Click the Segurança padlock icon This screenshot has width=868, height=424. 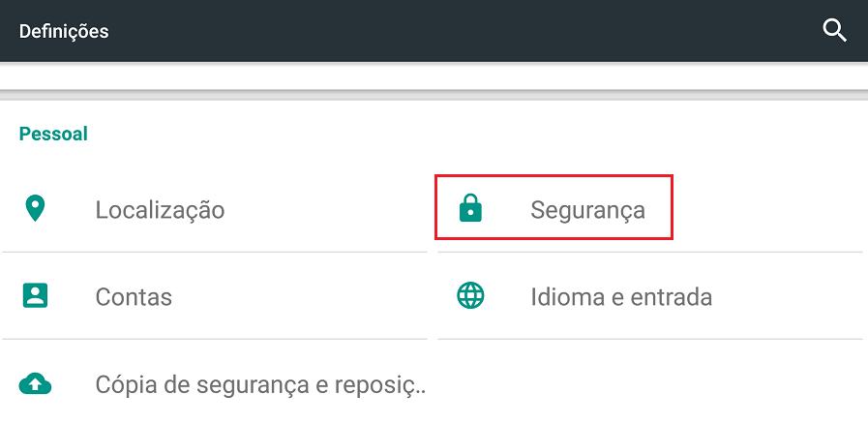coord(470,208)
